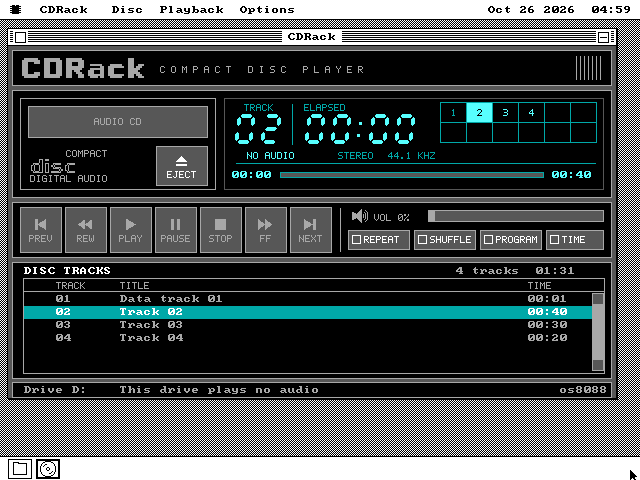Pause playback with the PAUSE button
This screenshot has width=640, height=480.
[x=176, y=230]
